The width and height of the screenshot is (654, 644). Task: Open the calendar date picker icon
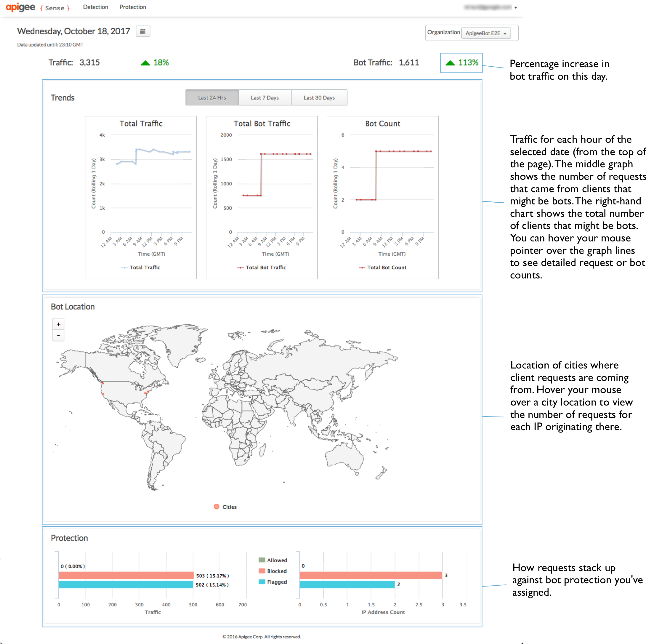pyautogui.click(x=143, y=31)
